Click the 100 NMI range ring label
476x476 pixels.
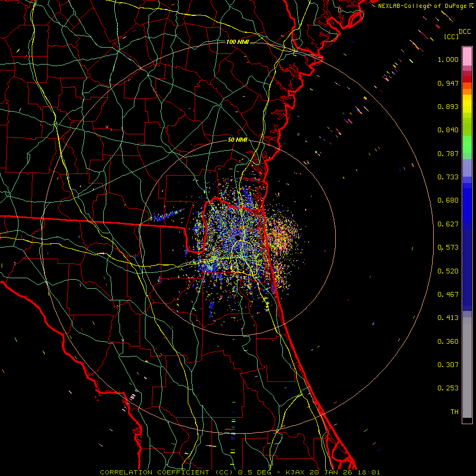[x=237, y=42]
